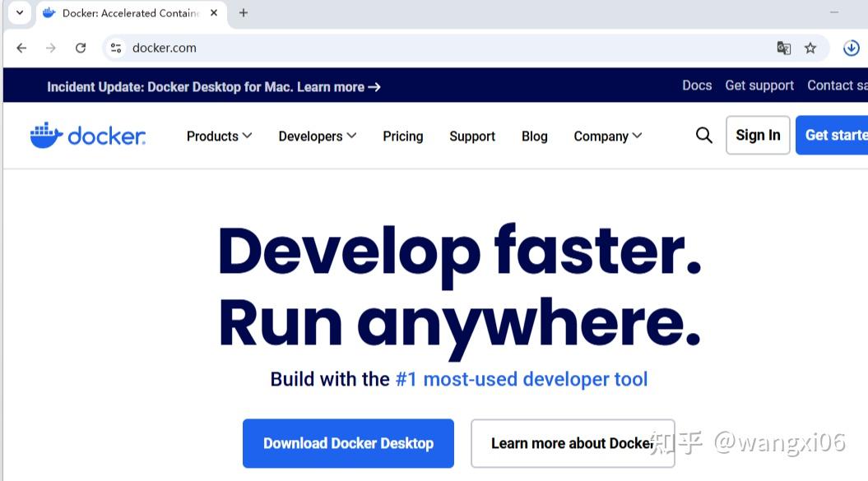Viewport: 868px width, 481px height.
Task: Open the Company dropdown
Action: coord(607,136)
